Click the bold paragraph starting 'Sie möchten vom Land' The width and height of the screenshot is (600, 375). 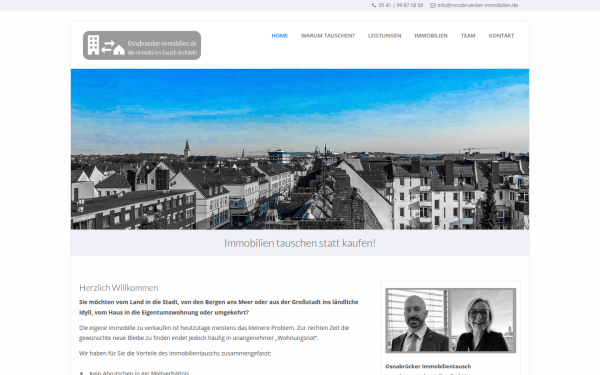218,307
